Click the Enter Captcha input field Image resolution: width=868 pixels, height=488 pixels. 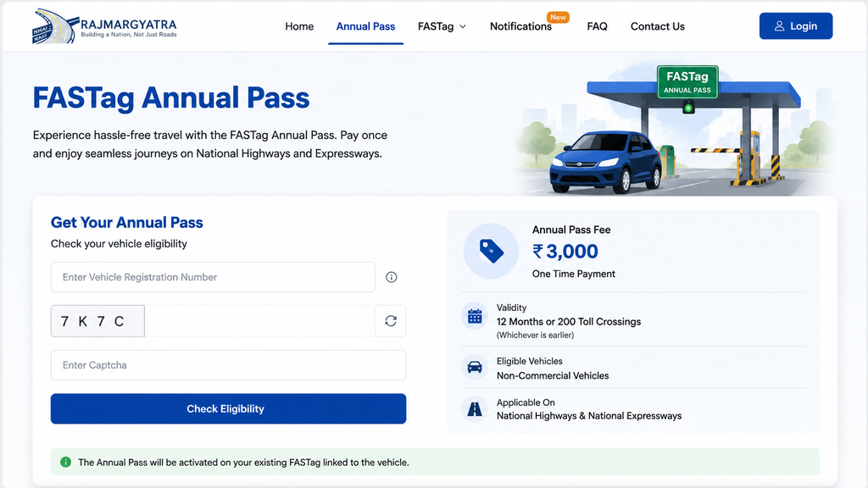pyautogui.click(x=228, y=365)
